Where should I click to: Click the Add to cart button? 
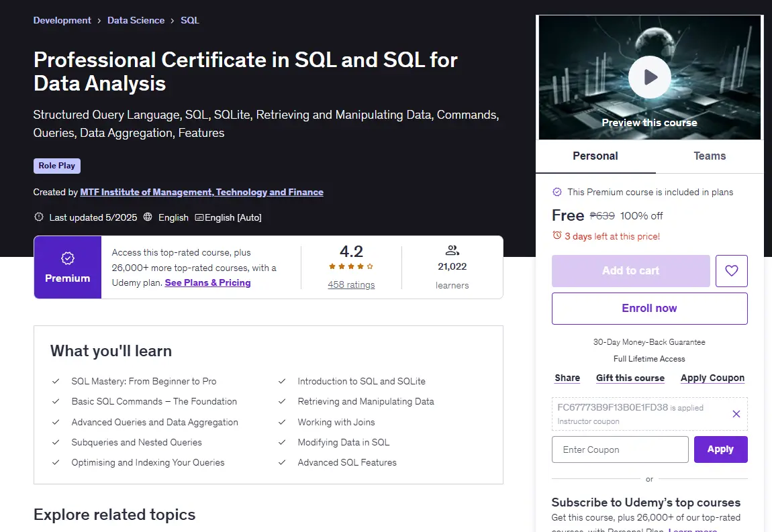631,270
